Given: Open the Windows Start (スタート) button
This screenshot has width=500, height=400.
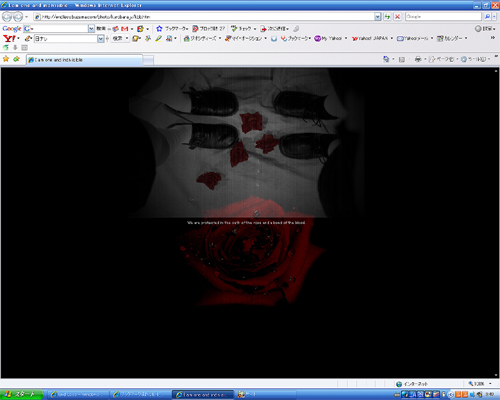Looking at the screenshot, I should 21,395.
